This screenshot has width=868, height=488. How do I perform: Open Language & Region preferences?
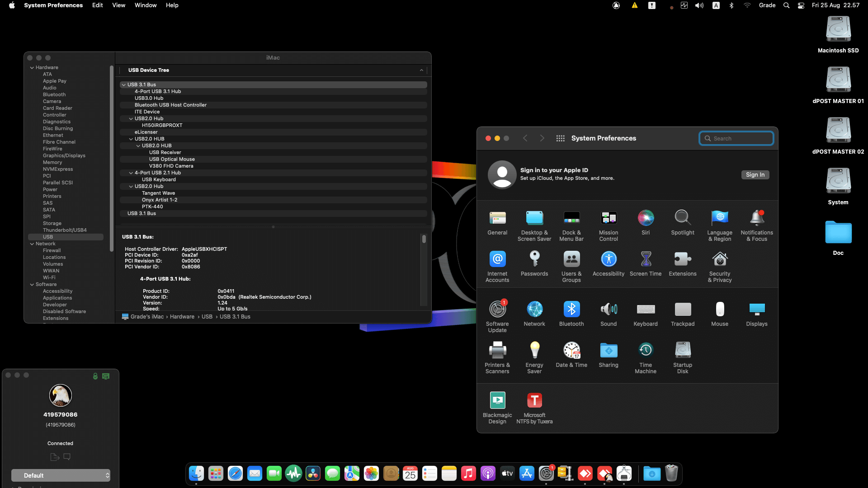(720, 225)
